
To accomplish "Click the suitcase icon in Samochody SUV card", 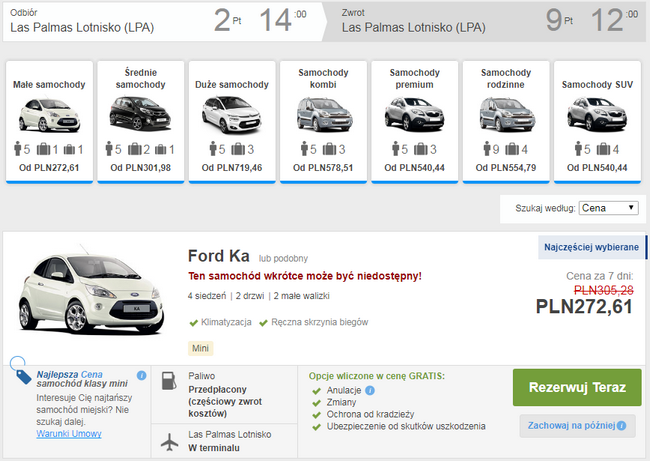I will coord(603,149).
